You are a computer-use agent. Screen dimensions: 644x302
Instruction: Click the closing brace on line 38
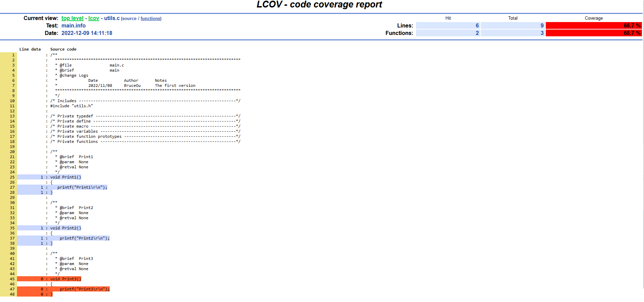pyautogui.click(x=52, y=244)
